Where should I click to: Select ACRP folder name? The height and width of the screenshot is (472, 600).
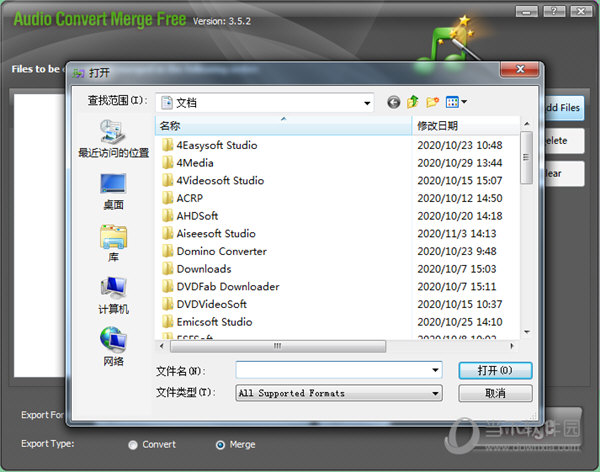pos(189,198)
